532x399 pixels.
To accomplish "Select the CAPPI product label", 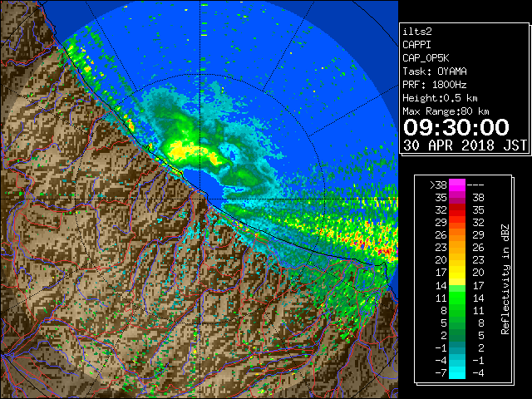I will pyautogui.click(x=416, y=45).
